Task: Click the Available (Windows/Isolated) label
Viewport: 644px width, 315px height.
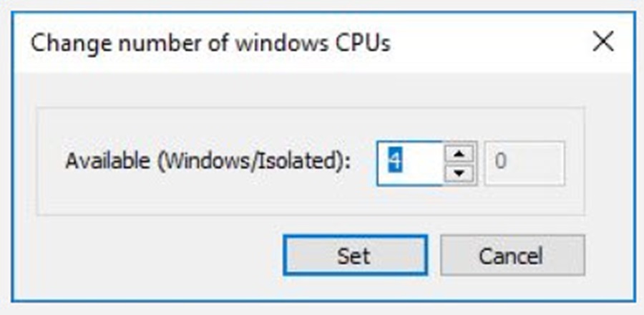Action: coord(208,162)
